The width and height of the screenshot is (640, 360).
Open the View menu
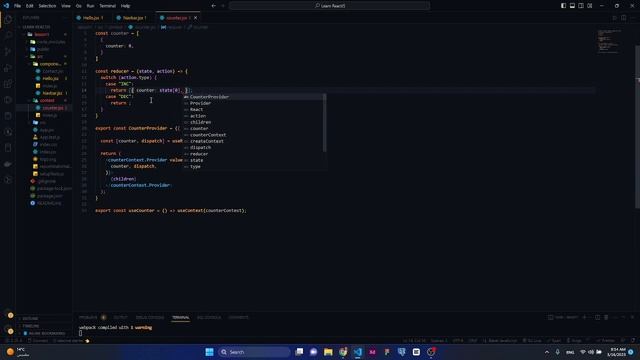click(x=66, y=6)
